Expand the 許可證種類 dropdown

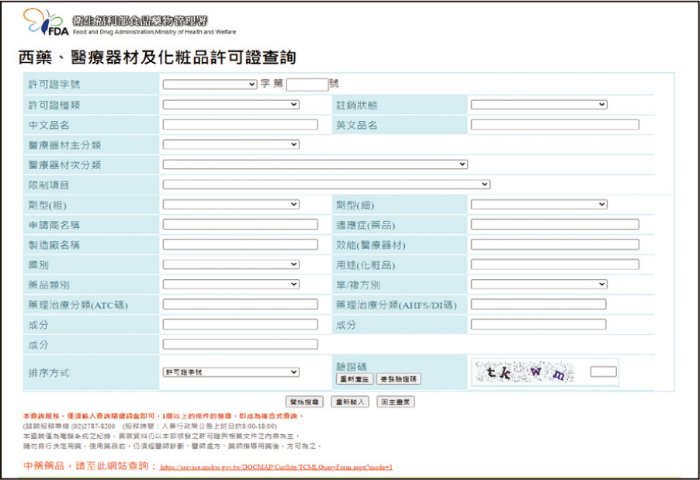coord(231,105)
